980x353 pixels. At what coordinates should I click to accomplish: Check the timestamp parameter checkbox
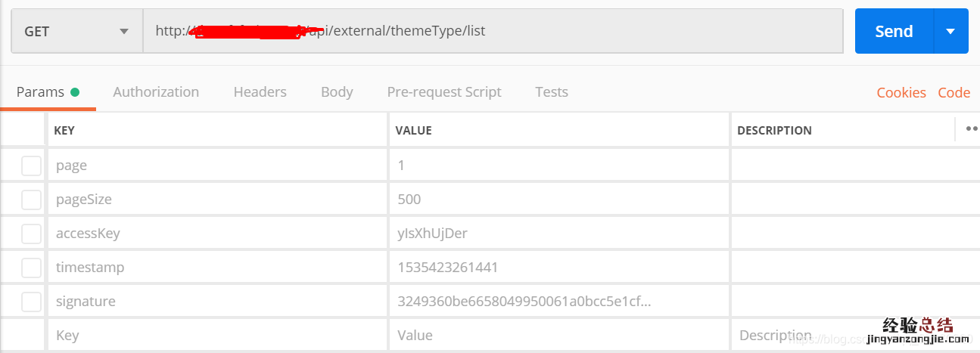point(31,268)
